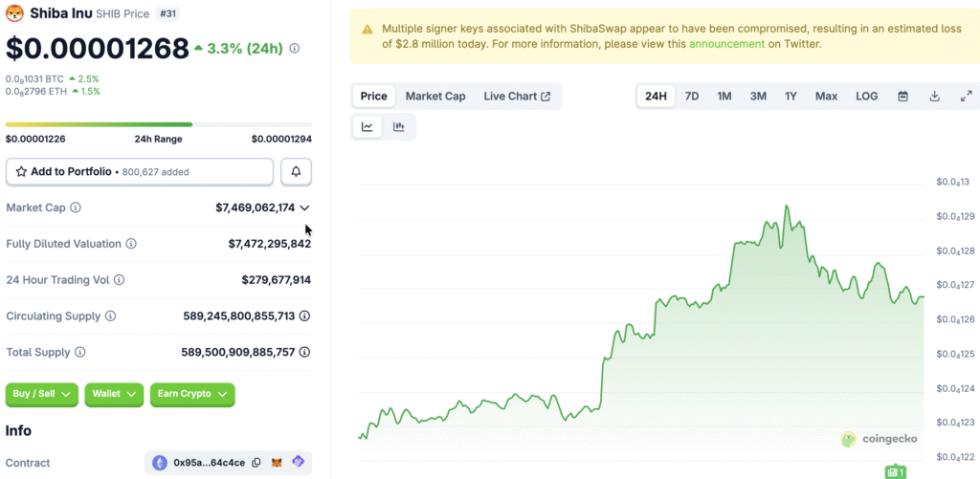Add token to MetaMask via fox icon
Viewport: 980px width, 479px height.
[277, 463]
